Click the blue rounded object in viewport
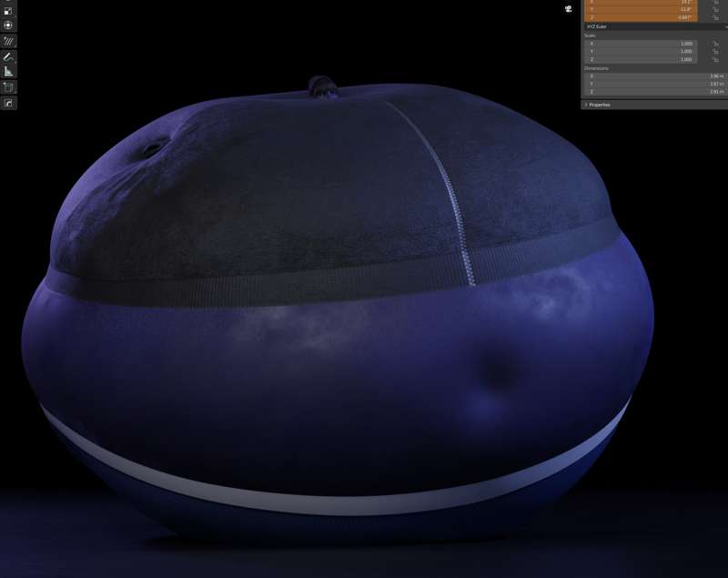 [339, 316]
